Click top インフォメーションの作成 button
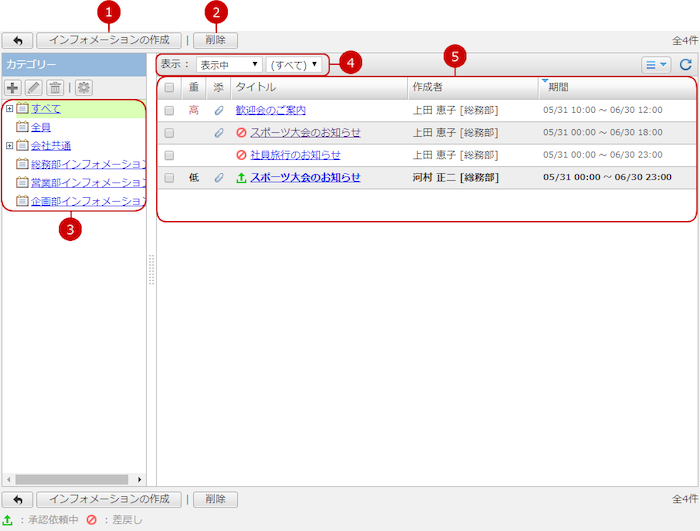Image resolution: width=700 pixels, height=531 pixels. click(x=109, y=41)
